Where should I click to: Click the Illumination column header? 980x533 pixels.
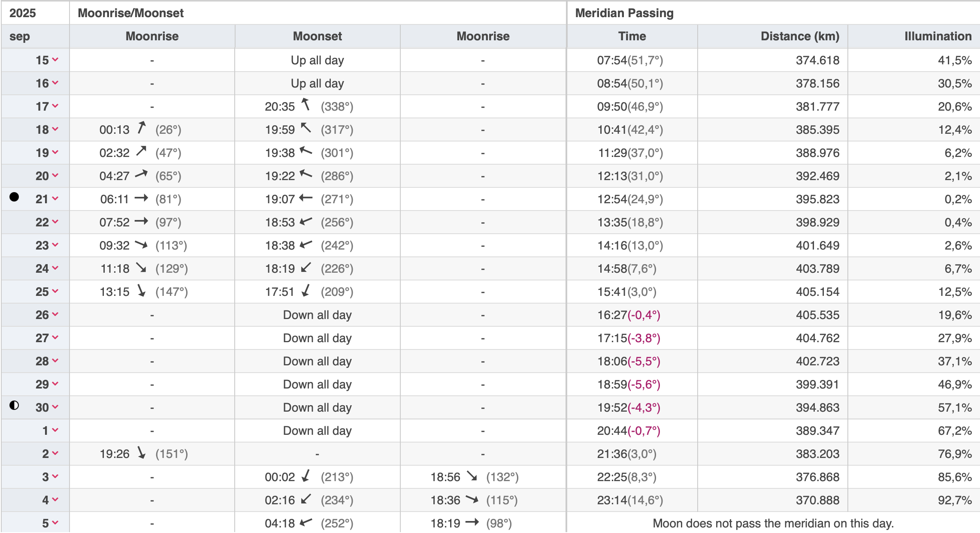pos(938,36)
